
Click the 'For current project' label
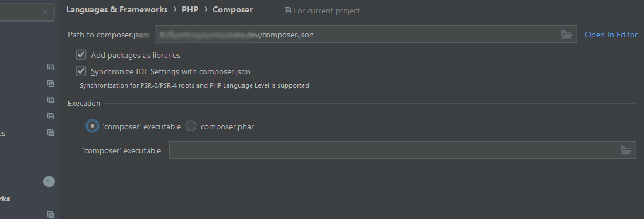pos(327,11)
